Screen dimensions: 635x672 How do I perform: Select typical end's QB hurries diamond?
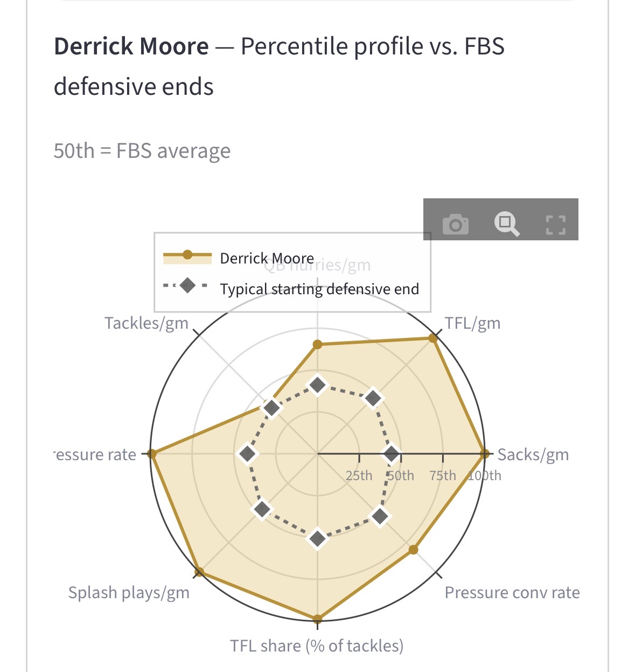point(318,385)
